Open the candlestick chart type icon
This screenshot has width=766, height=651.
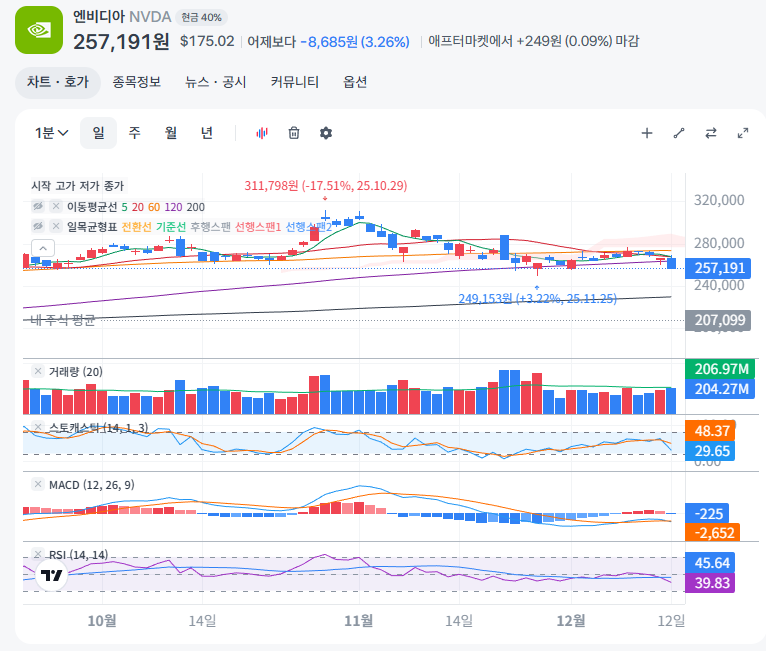pyautogui.click(x=262, y=133)
